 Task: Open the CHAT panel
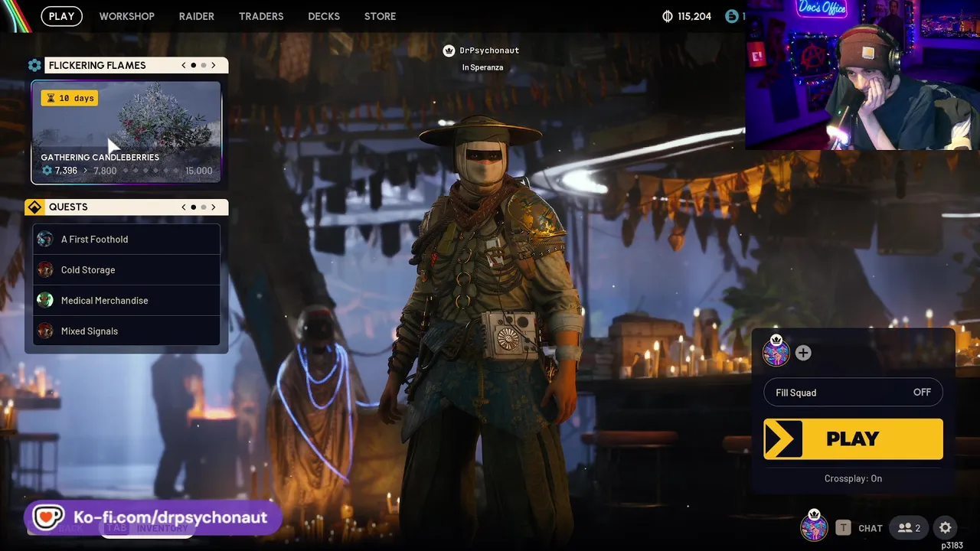(x=871, y=528)
